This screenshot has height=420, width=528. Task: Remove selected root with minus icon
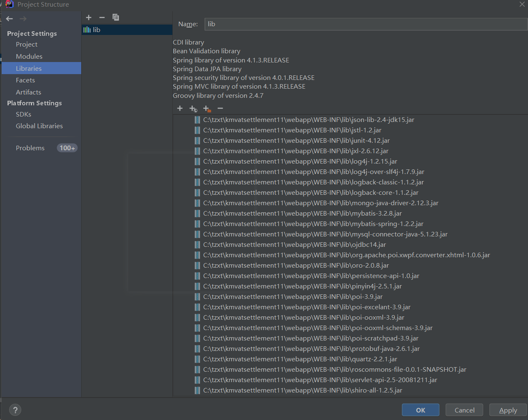(220, 108)
